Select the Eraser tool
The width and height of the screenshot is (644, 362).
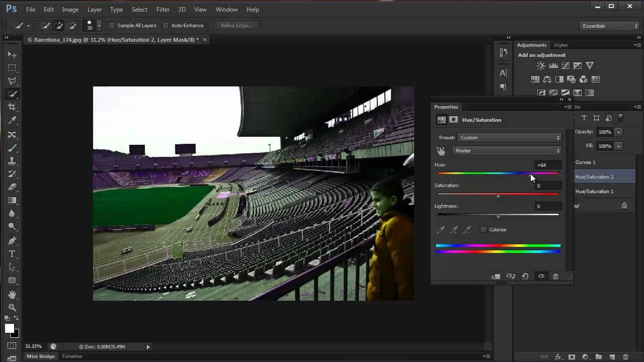[12, 187]
